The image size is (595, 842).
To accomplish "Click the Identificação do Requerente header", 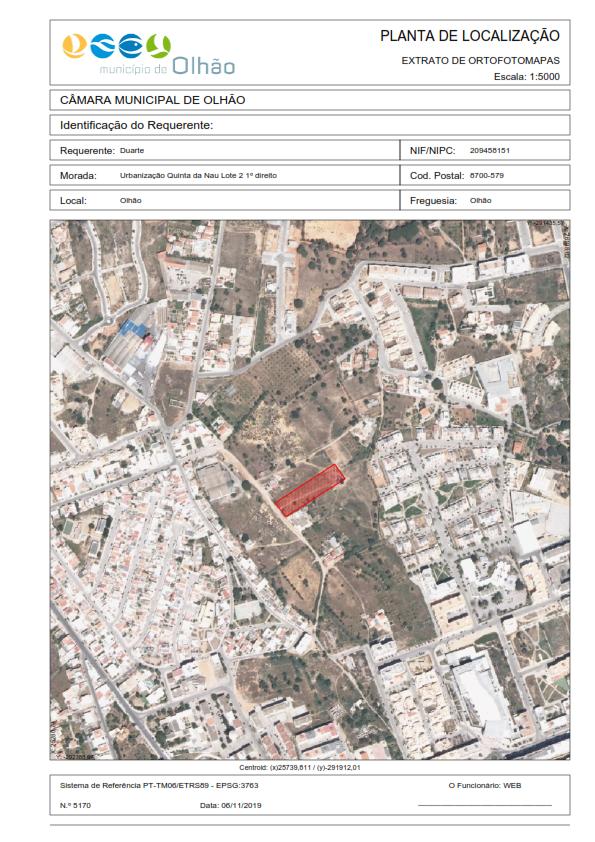I will (136, 125).
